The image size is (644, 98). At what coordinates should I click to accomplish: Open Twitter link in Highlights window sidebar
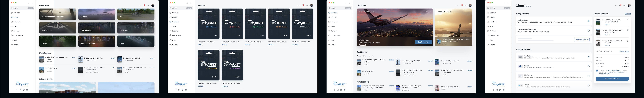coord(341,90)
